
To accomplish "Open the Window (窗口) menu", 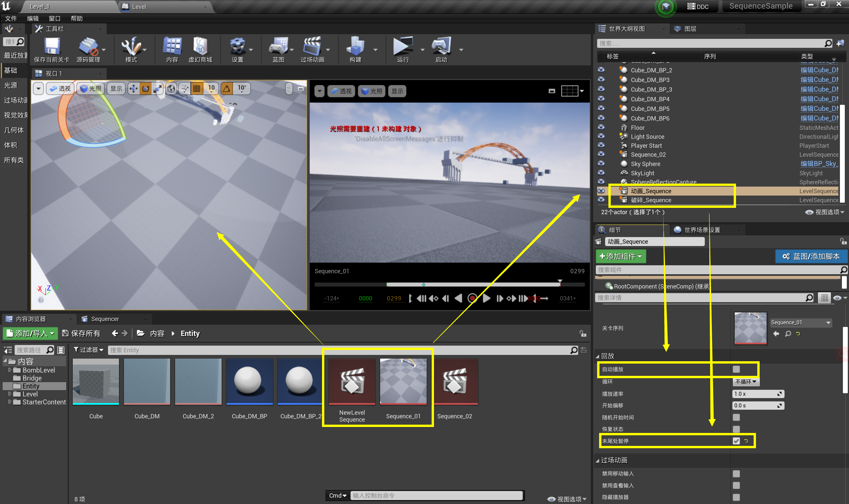I will tap(54, 18).
